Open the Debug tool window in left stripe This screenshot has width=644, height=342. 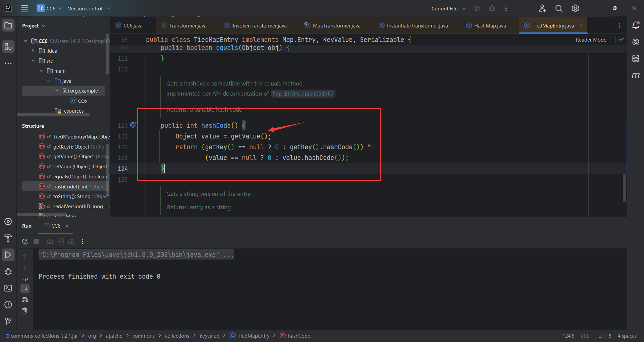click(8, 272)
